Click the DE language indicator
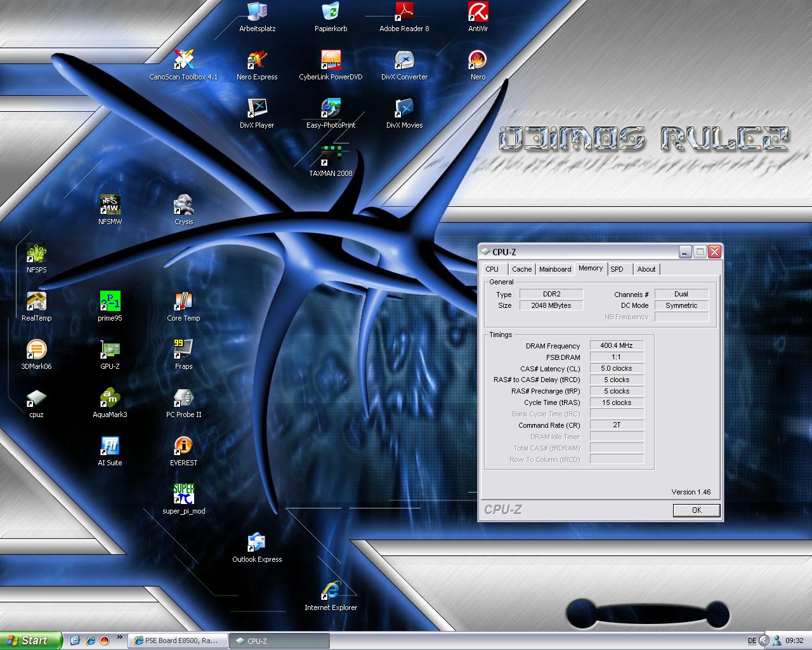 pyautogui.click(x=752, y=640)
